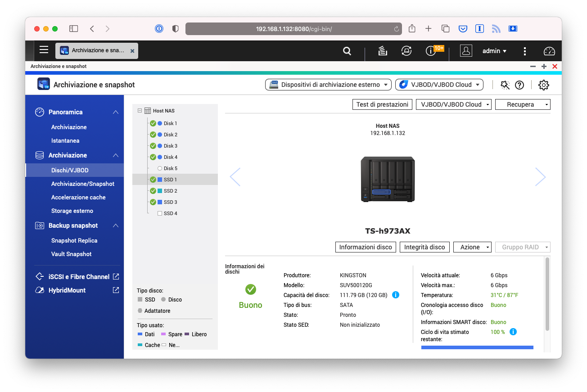587x392 pixels.
Task: Click the right arrow to view next device
Action: point(540,177)
